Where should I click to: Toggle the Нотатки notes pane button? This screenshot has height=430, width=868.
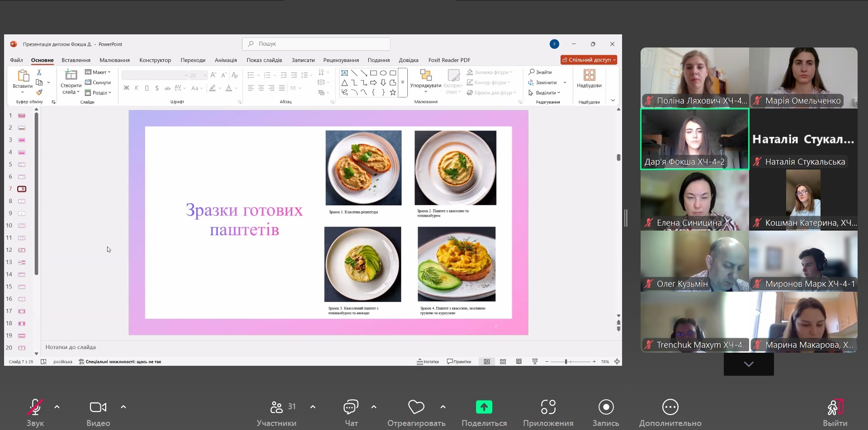point(428,362)
